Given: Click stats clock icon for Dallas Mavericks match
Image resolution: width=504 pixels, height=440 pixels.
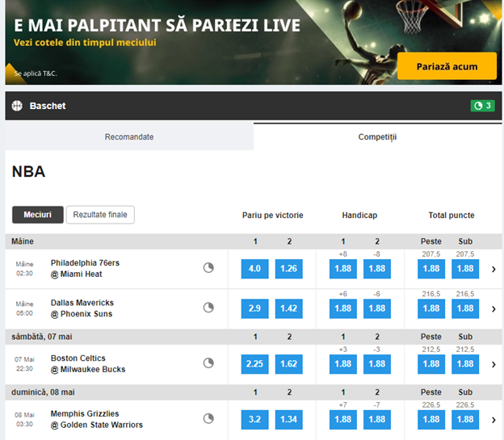Looking at the screenshot, I should [x=208, y=308].
